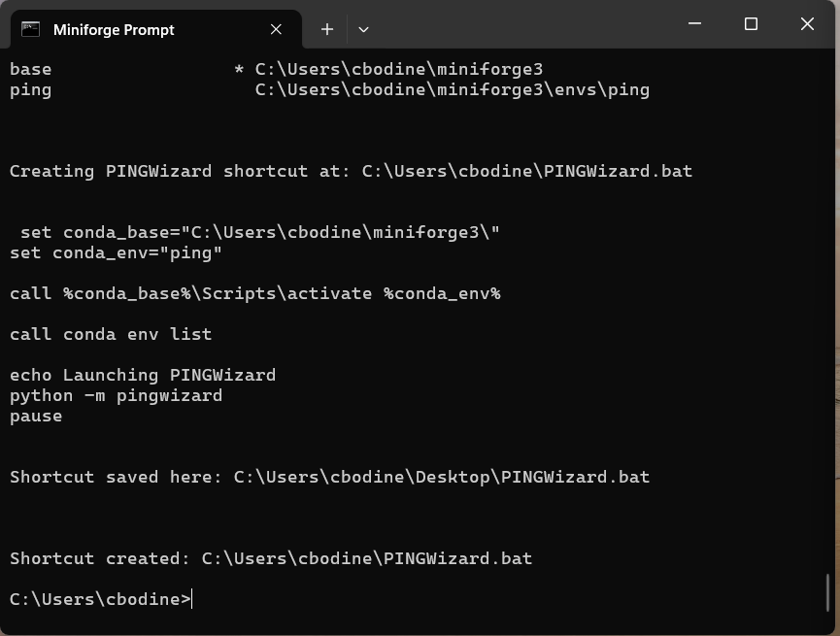Image resolution: width=840 pixels, height=636 pixels.
Task: Click the Creating PINGWizard shortcut at line
Action: 351,172
